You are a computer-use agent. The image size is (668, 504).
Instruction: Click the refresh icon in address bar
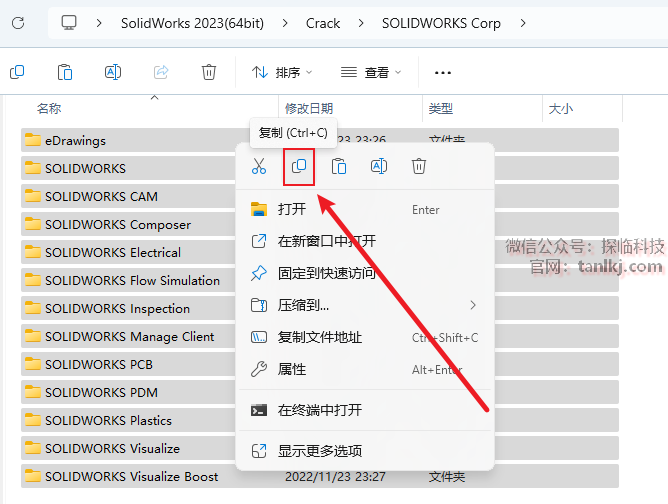[x=18, y=23]
